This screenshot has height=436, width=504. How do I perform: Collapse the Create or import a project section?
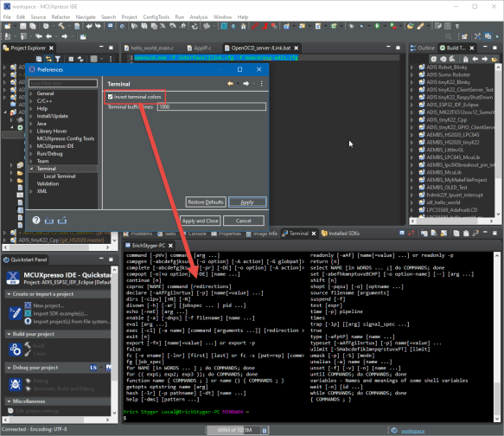(9, 294)
